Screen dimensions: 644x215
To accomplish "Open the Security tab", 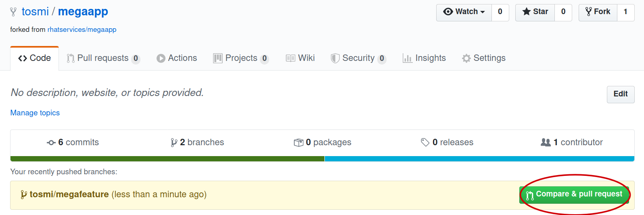I will point(358,58).
